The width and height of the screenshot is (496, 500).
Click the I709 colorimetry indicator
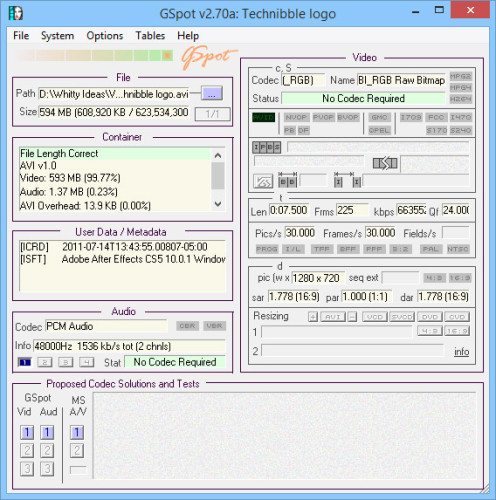tap(411, 117)
